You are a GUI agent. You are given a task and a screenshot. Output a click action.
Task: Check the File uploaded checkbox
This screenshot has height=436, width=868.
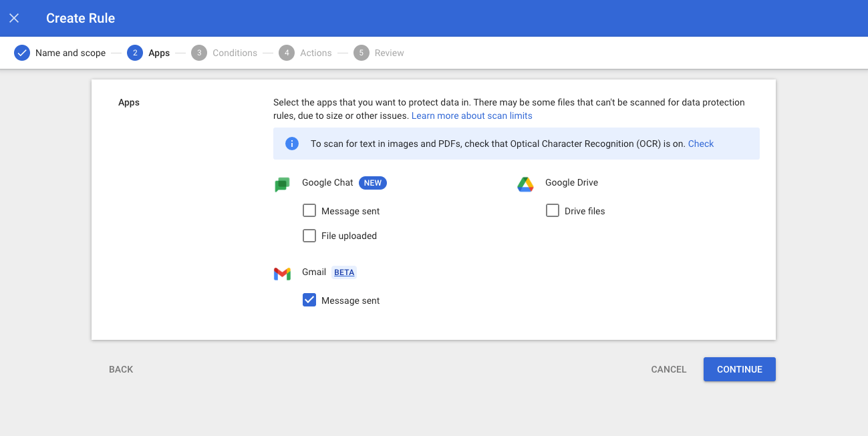tap(309, 236)
